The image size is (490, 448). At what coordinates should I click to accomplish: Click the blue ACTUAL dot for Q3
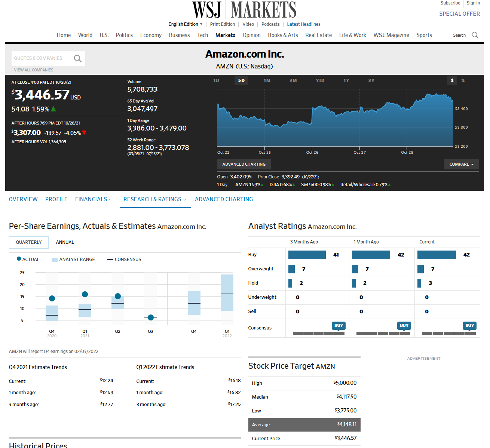click(151, 317)
